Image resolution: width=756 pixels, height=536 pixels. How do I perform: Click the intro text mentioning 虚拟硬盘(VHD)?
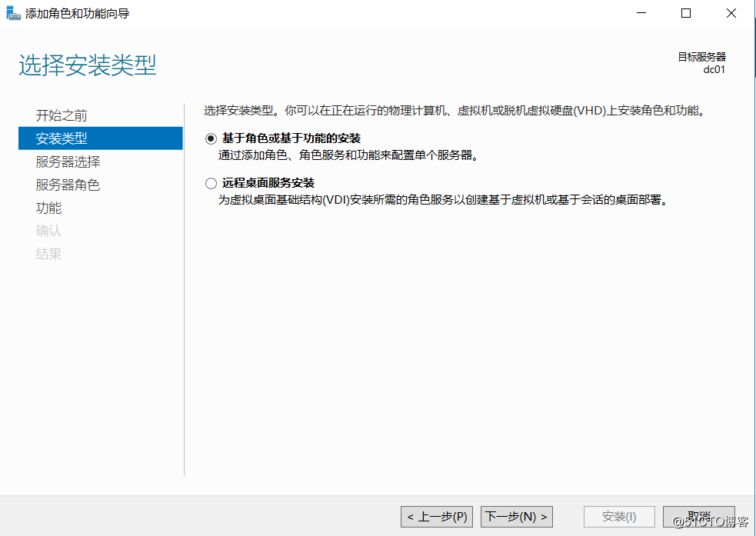[455, 111]
